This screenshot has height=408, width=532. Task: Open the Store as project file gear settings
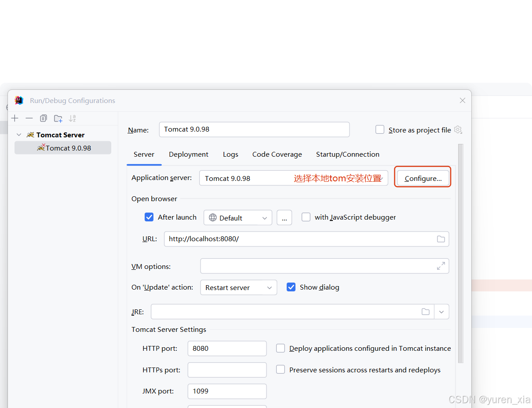(x=458, y=130)
